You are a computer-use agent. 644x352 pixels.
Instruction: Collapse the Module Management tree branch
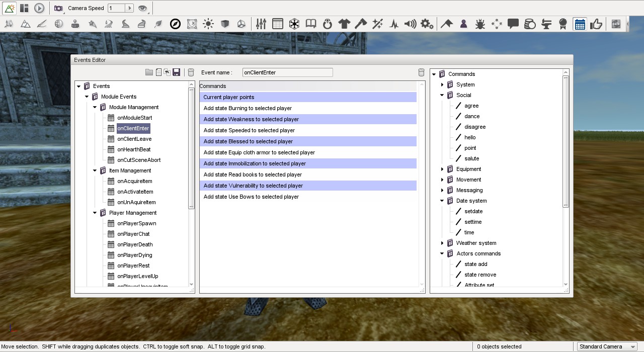94,107
